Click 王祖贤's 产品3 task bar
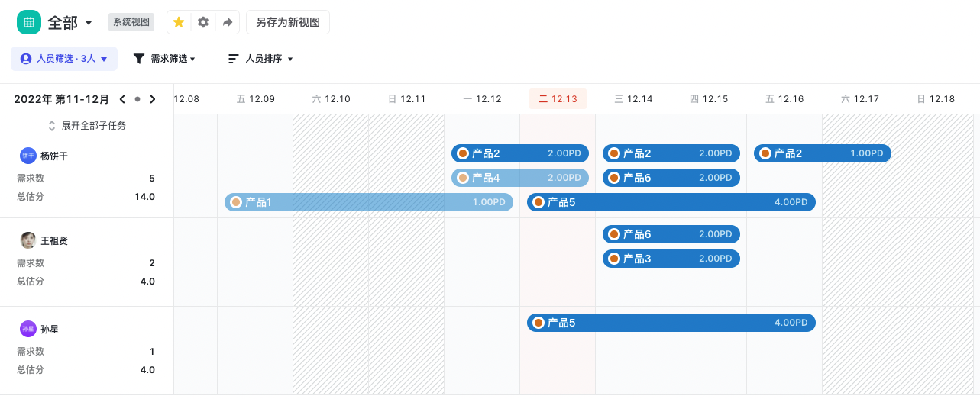Image resolution: width=980 pixels, height=399 pixels. 671,259
